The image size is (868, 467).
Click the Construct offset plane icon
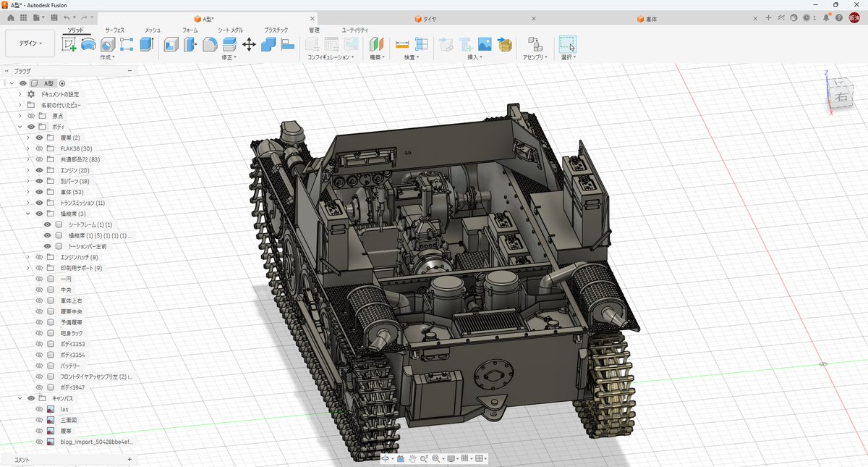377,45
